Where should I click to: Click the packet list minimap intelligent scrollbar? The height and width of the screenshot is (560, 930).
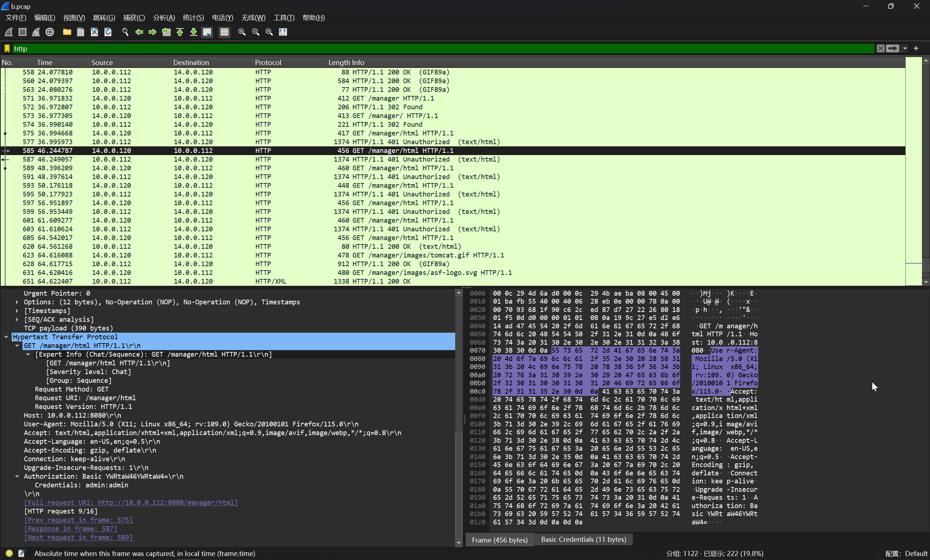(x=914, y=172)
